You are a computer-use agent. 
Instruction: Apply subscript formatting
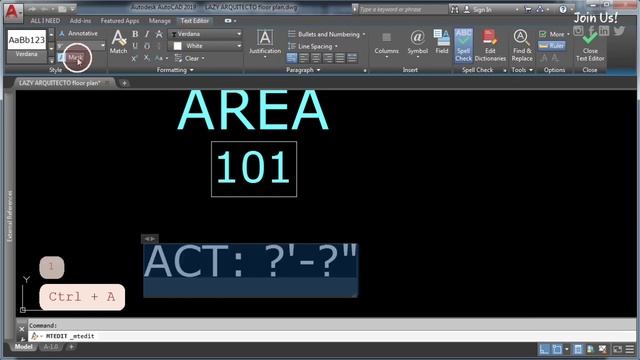pos(147,58)
